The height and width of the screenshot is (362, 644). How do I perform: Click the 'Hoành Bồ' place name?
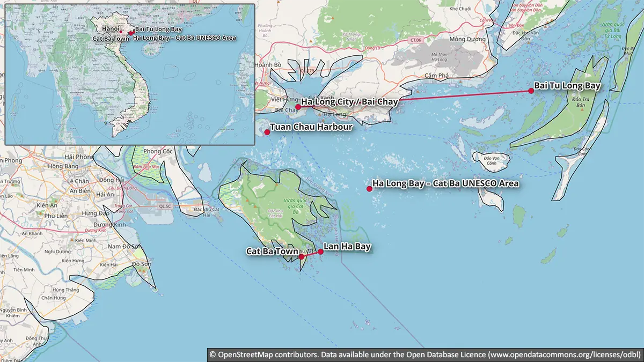tap(268, 64)
